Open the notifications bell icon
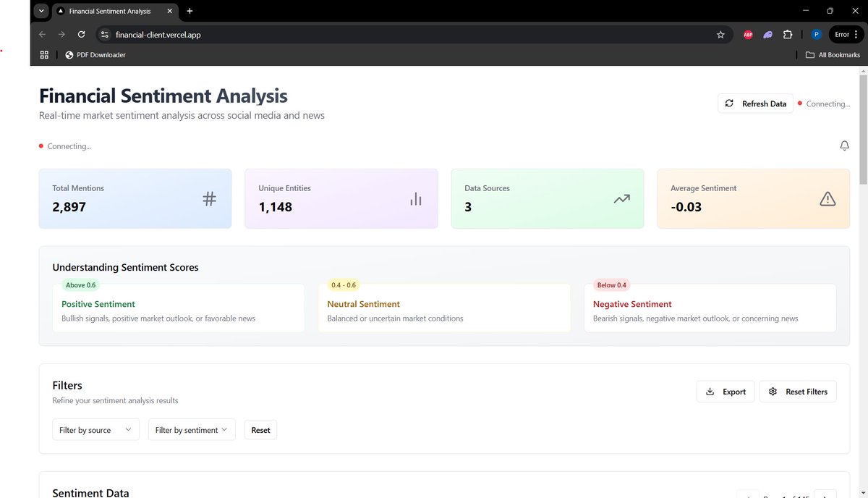The width and height of the screenshot is (868, 498). 844,145
